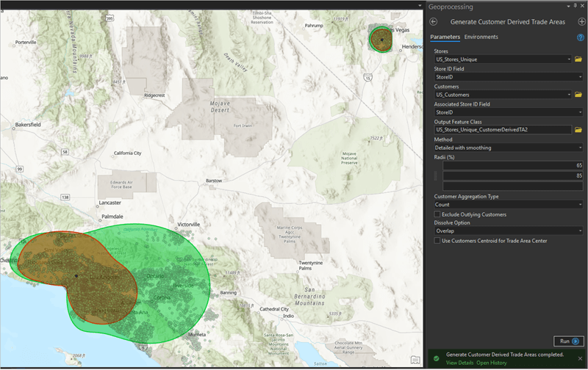The height and width of the screenshot is (370, 588).
Task: Click the green check completion status icon
Action: (x=436, y=358)
